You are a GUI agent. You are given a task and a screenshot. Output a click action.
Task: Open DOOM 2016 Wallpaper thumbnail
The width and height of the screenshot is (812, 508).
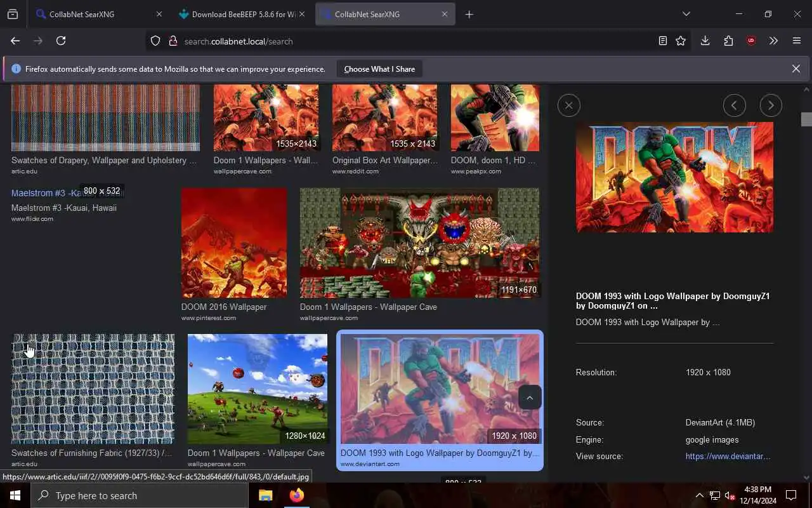[234, 243]
